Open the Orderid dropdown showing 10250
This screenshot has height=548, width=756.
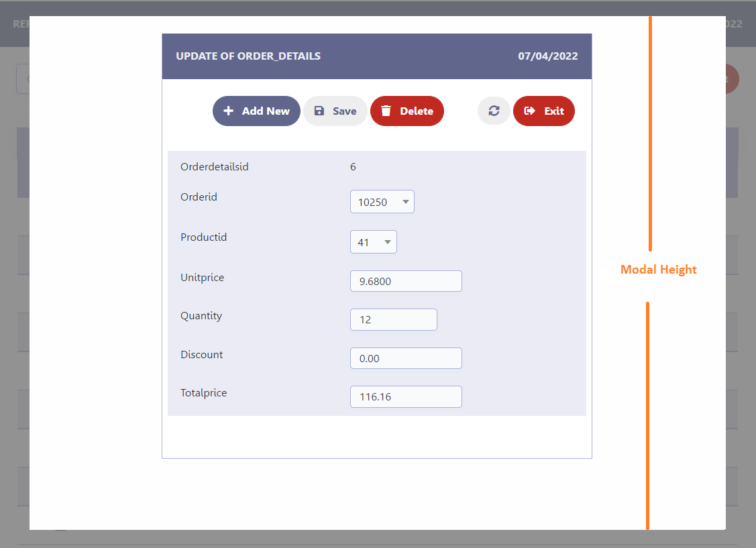[x=382, y=202]
